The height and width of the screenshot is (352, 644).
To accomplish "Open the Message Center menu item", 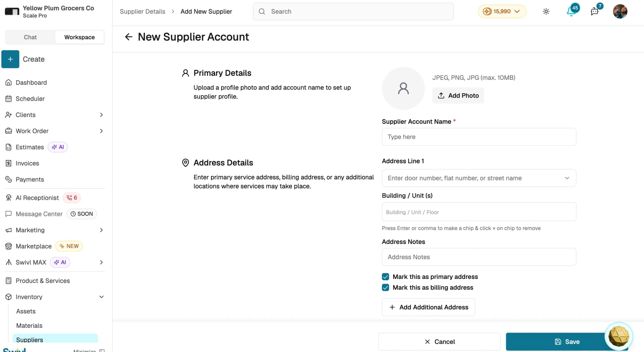I will point(39,214).
